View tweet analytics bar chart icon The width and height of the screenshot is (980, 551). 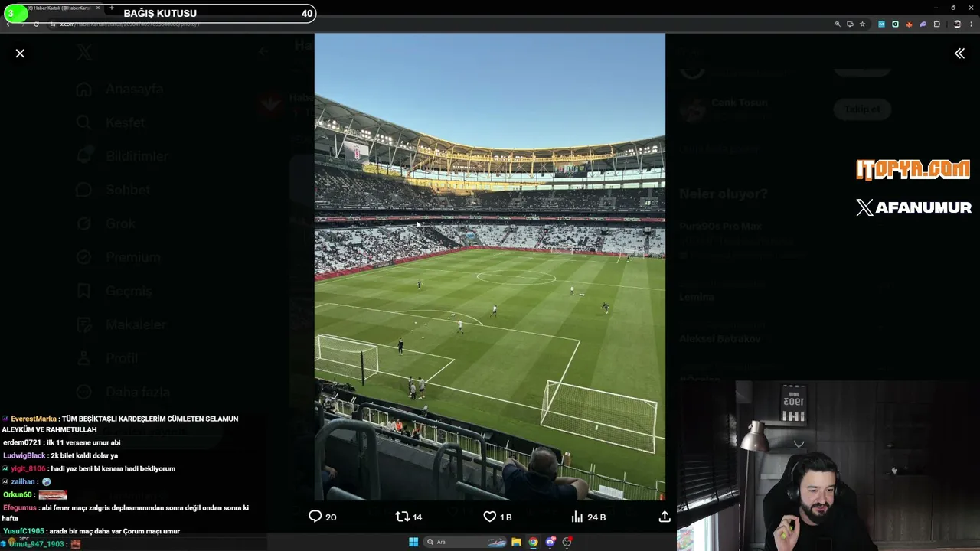click(577, 517)
